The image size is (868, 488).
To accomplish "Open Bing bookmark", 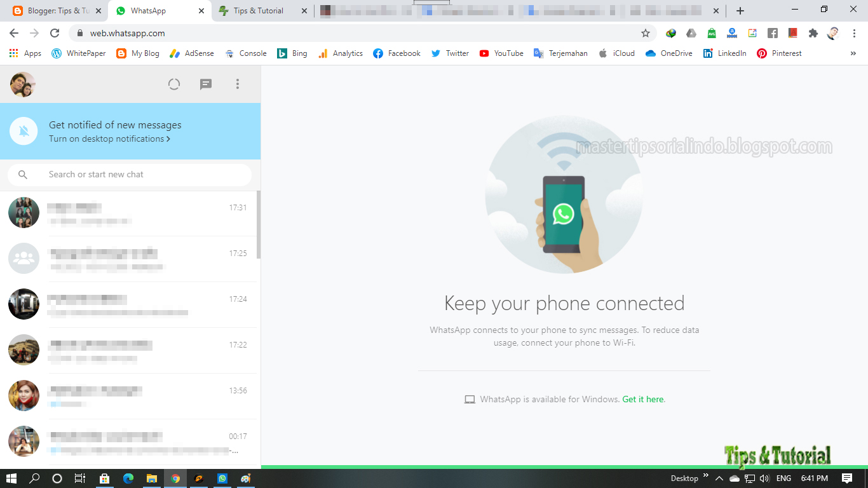I will (292, 53).
